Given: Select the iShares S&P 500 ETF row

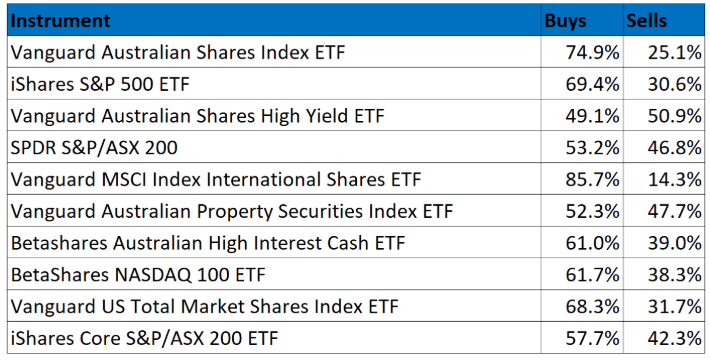Looking at the screenshot, I should [x=356, y=84].
